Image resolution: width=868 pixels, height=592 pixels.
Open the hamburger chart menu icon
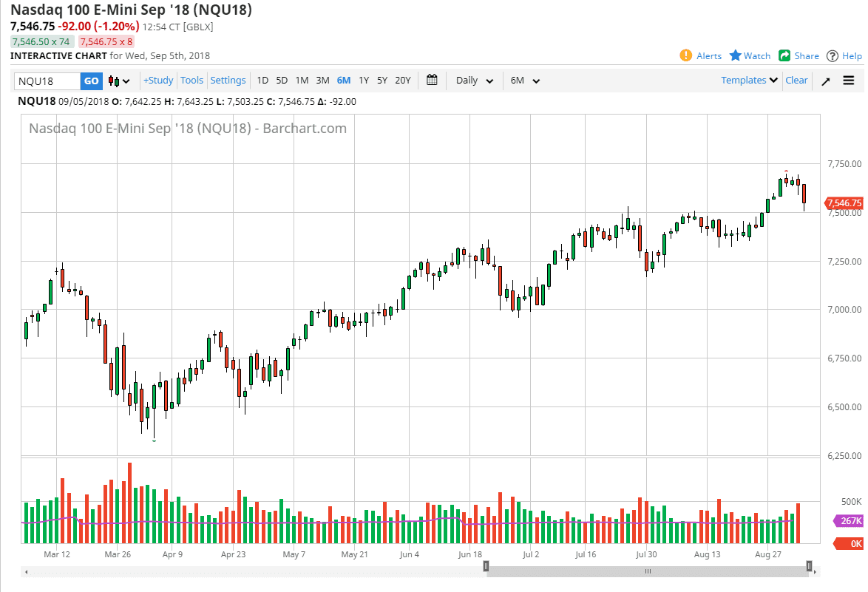849,80
